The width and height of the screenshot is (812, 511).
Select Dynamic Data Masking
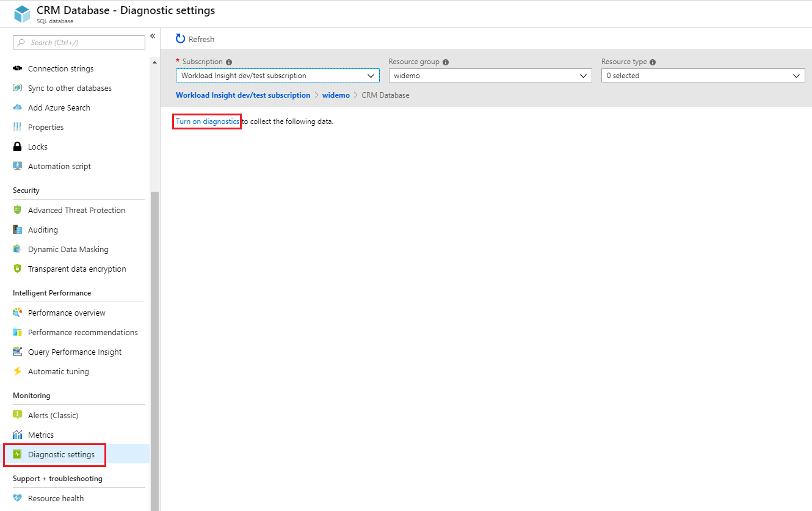click(68, 248)
